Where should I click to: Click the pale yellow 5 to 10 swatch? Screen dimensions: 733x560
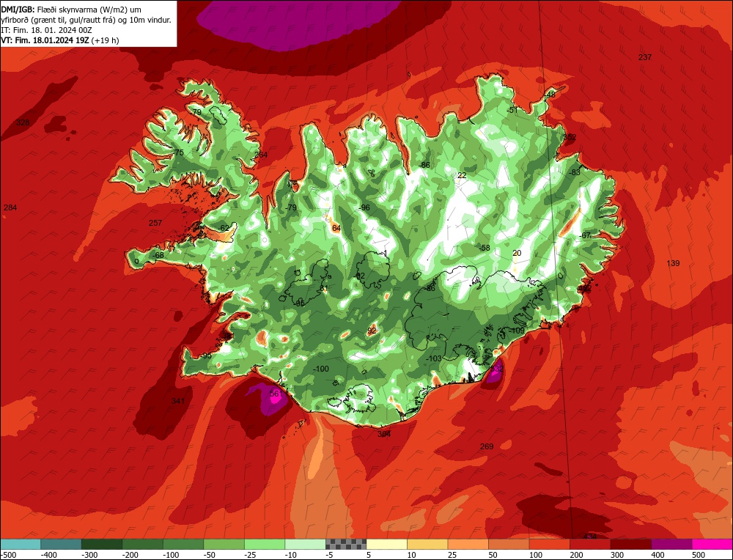tap(386, 544)
